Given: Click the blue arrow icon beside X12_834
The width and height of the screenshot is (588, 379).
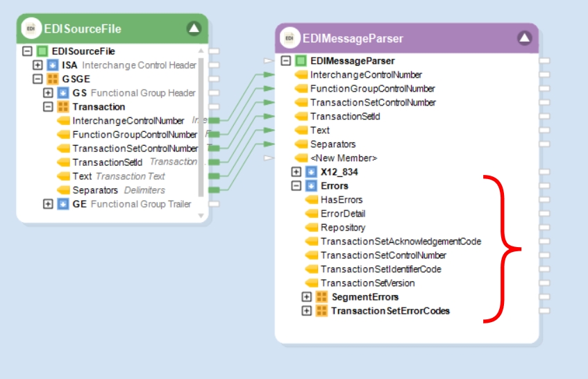Looking at the screenshot, I should [311, 171].
